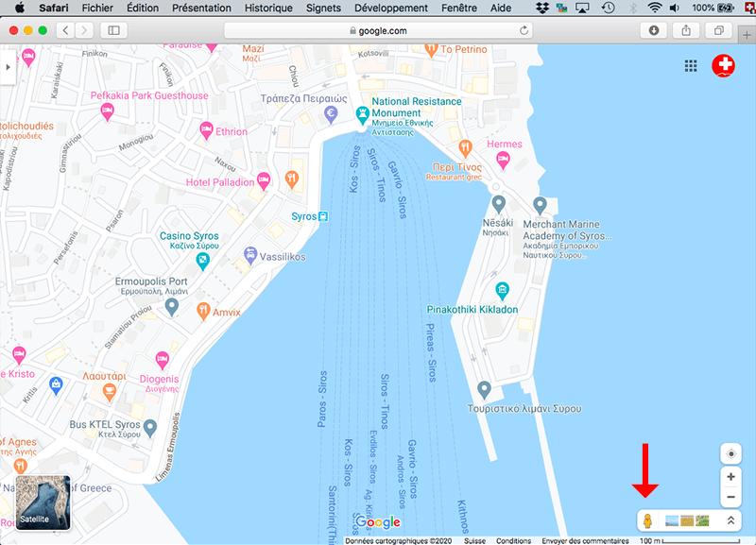The width and height of the screenshot is (756, 545).
Task: Open a new Safari tab
Action: [x=747, y=35]
